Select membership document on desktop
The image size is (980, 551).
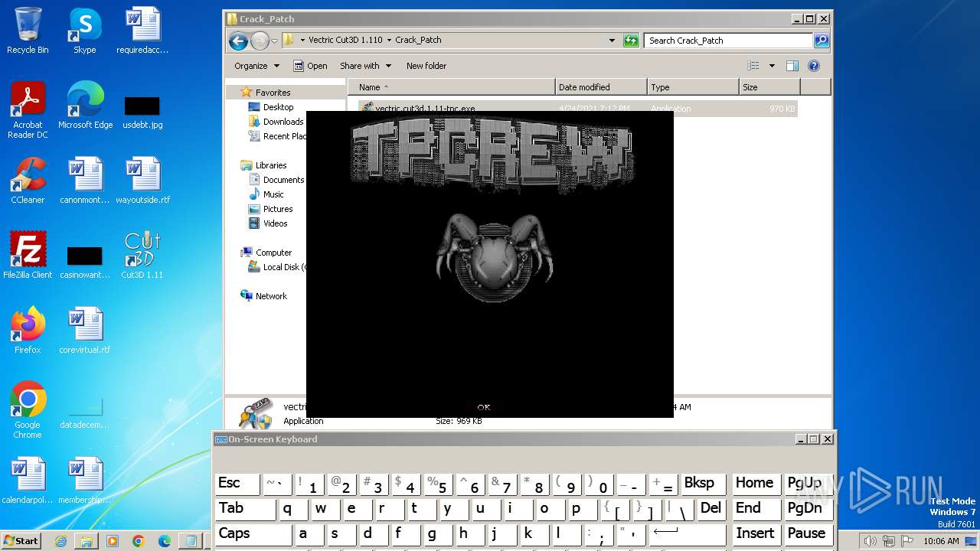tap(85, 481)
